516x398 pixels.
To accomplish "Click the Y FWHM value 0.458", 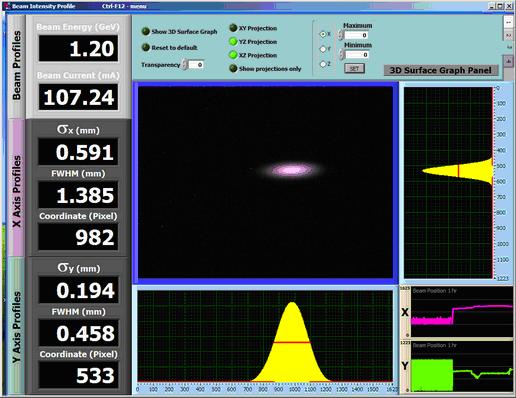I will tap(79, 333).
